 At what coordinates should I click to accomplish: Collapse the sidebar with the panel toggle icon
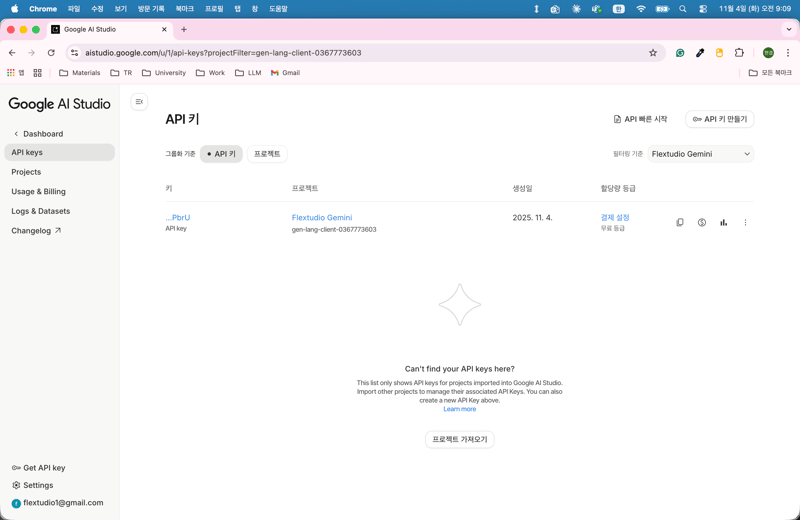point(139,102)
